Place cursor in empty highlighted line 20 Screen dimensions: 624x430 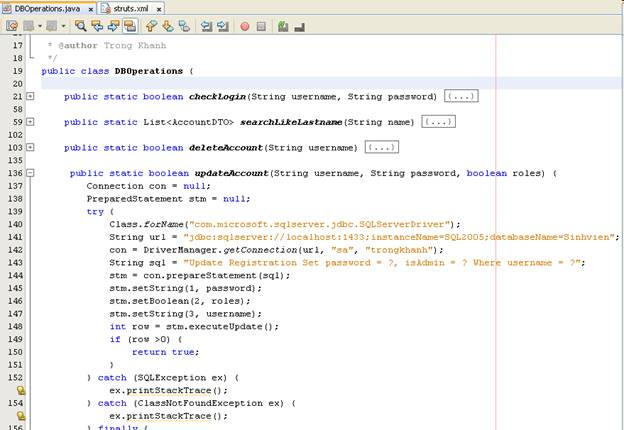[330, 84]
